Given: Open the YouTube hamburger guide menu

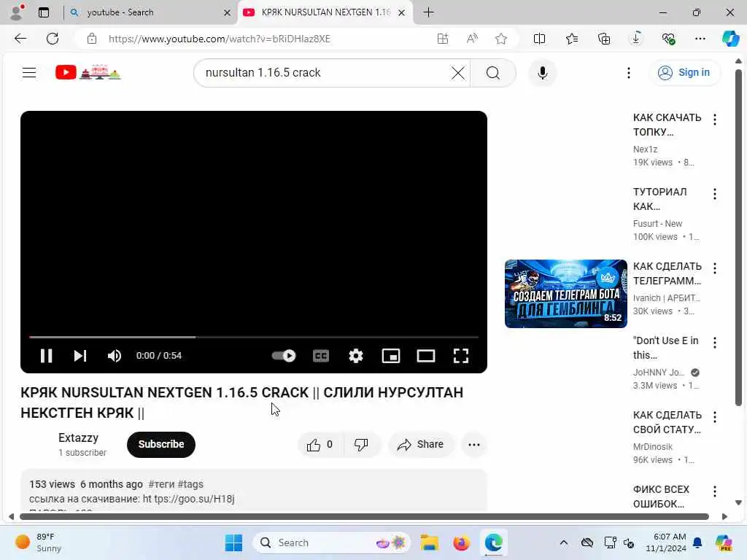Looking at the screenshot, I should tap(29, 73).
